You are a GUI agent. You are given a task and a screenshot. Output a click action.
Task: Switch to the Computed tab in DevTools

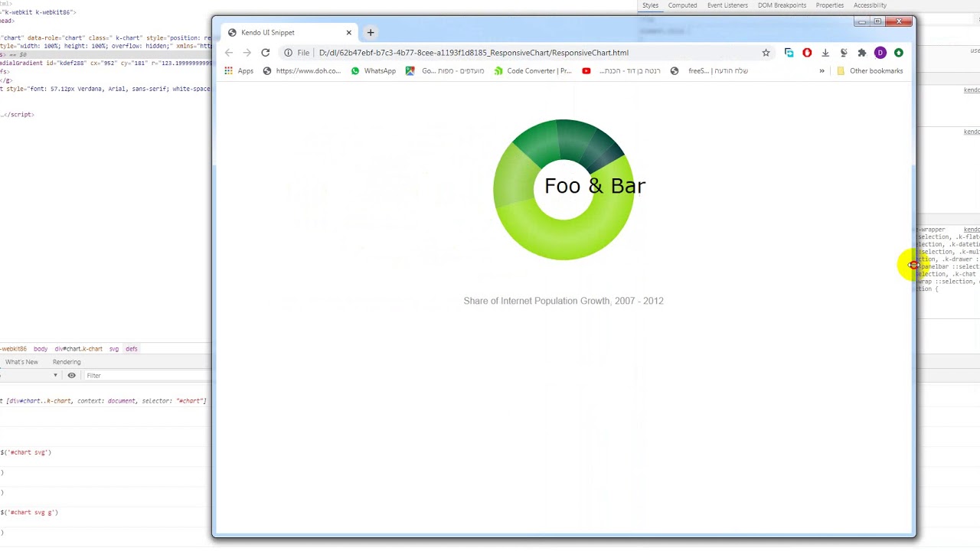pos(682,5)
